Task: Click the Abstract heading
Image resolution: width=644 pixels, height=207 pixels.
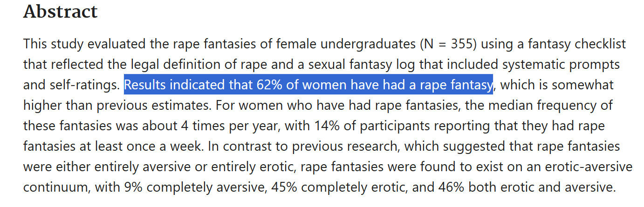Action: click(60, 12)
